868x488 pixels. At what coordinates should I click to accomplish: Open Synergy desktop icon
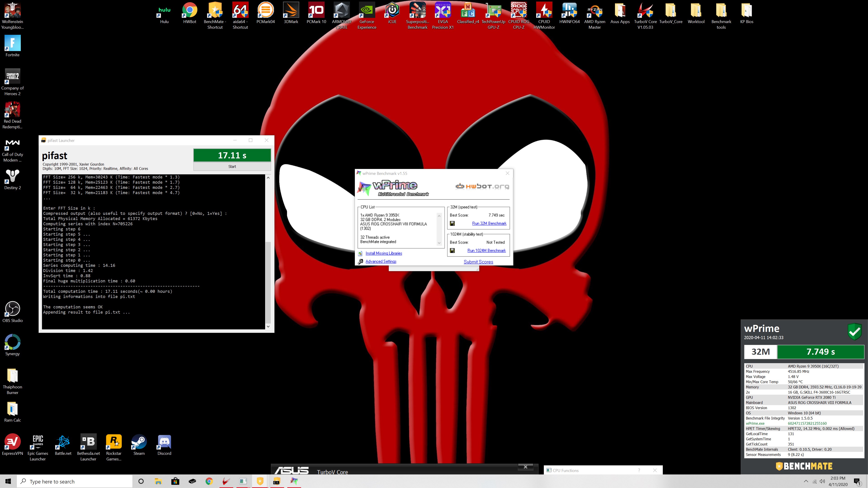tap(12, 345)
